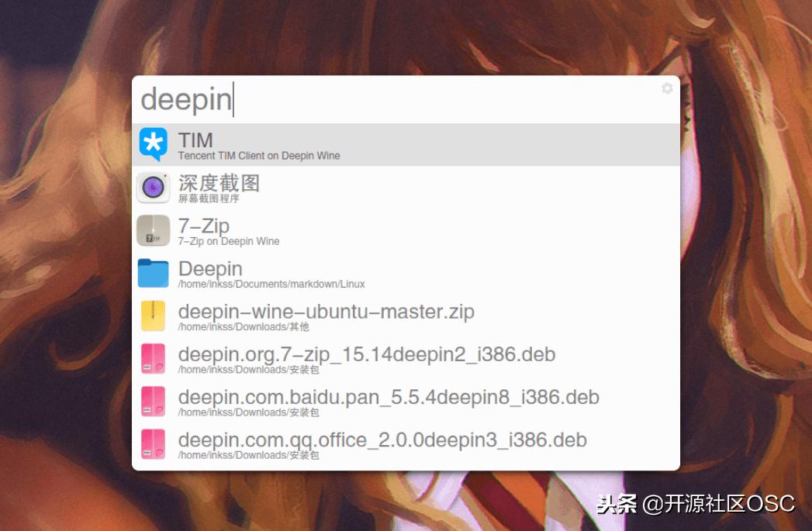Open the blue Deepin folder icon

(153, 273)
